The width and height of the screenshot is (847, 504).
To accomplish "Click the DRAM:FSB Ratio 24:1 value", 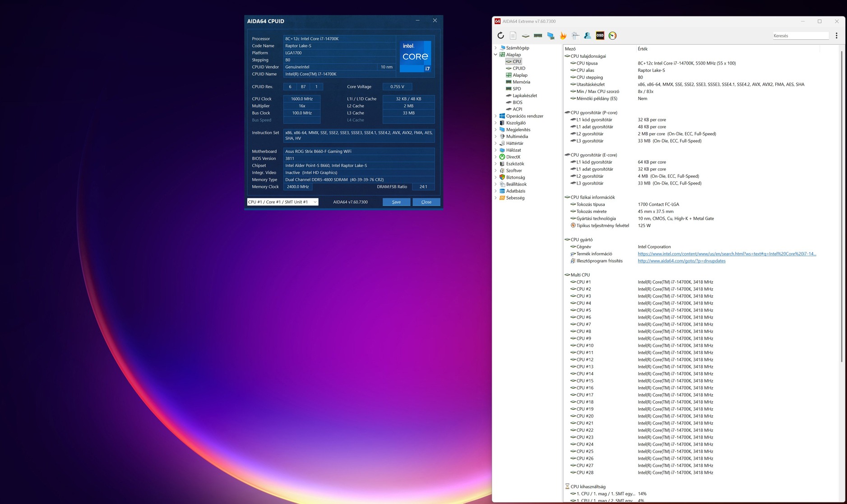I will click(423, 186).
